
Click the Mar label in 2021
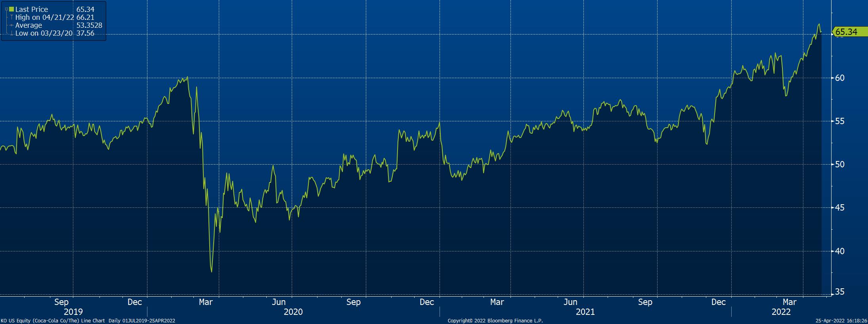[x=497, y=302]
